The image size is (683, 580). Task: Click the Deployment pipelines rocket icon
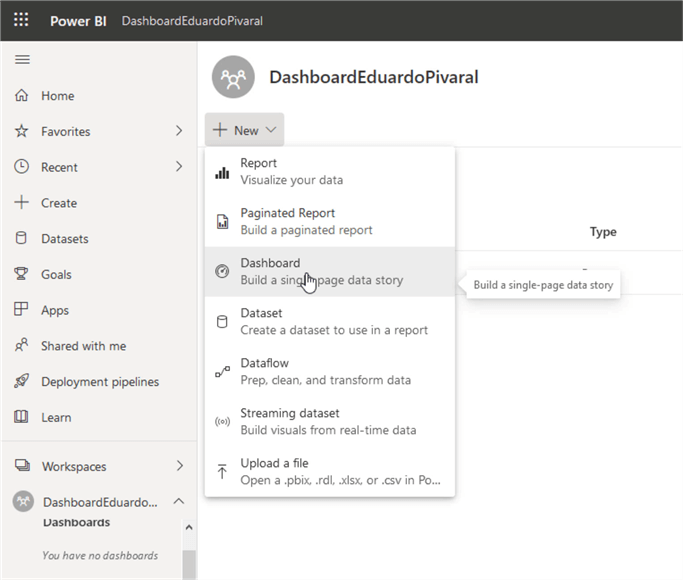point(21,381)
